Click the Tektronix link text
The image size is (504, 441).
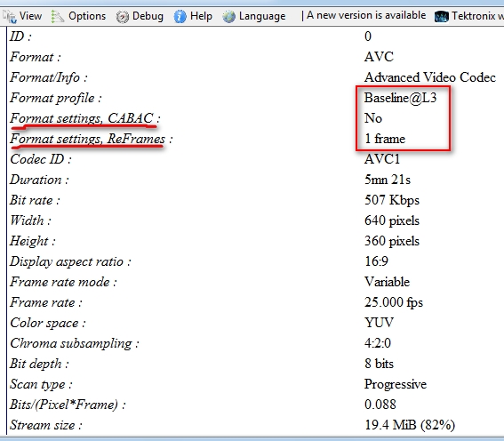[477, 16]
